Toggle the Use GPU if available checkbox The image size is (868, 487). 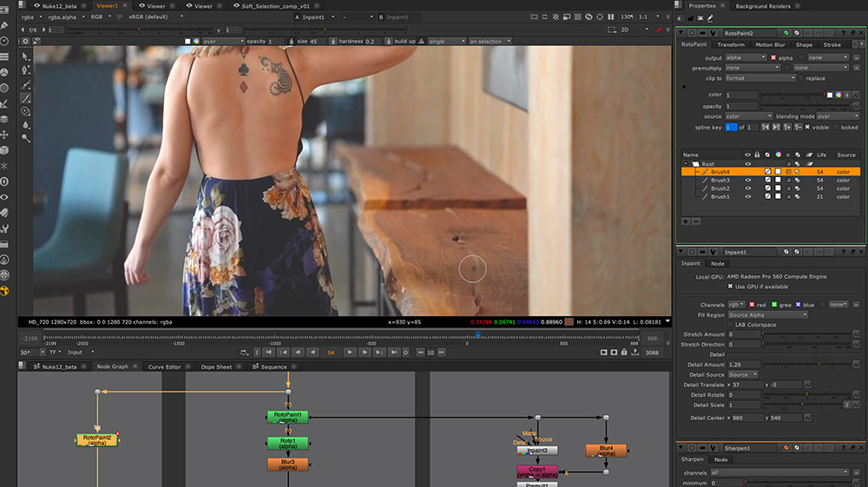(x=729, y=286)
